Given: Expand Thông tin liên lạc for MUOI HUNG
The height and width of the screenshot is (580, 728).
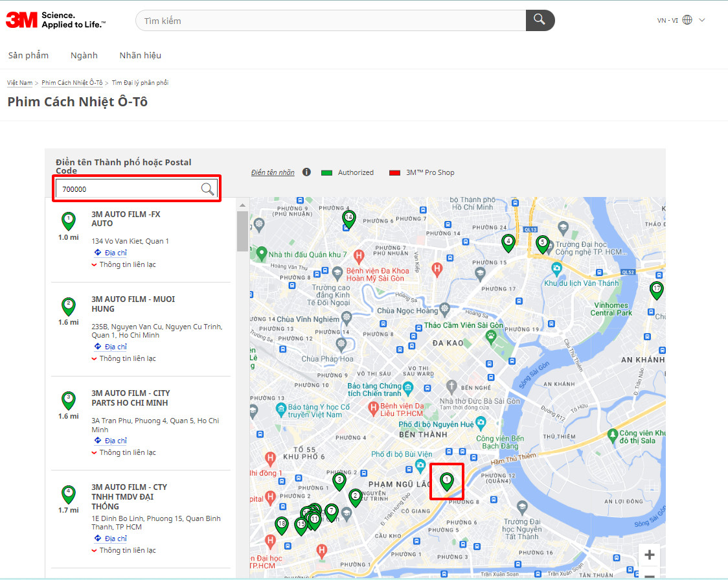Looking at the screenshot, I should pos(127,358).
